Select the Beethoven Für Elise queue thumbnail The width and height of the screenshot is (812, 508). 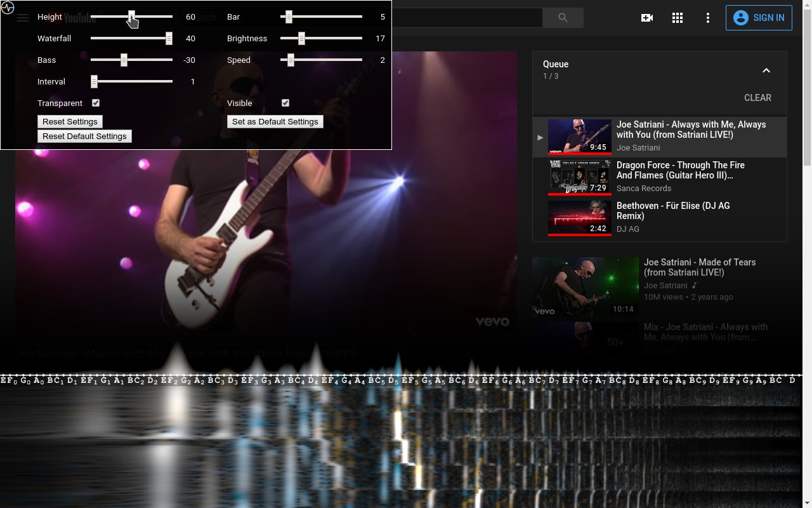click(x=580, y=218)
